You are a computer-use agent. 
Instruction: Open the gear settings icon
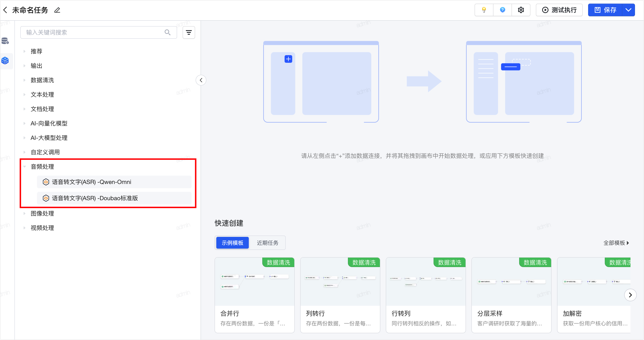point(521,10)
